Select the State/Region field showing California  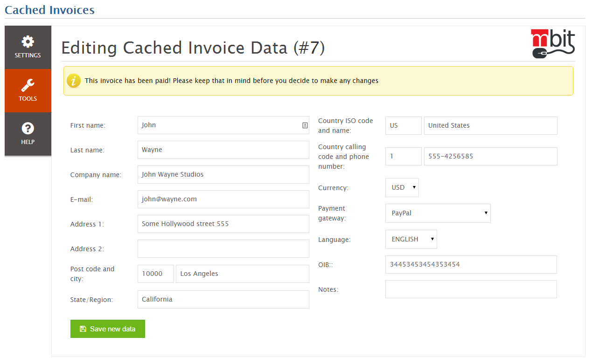[223, 299]
